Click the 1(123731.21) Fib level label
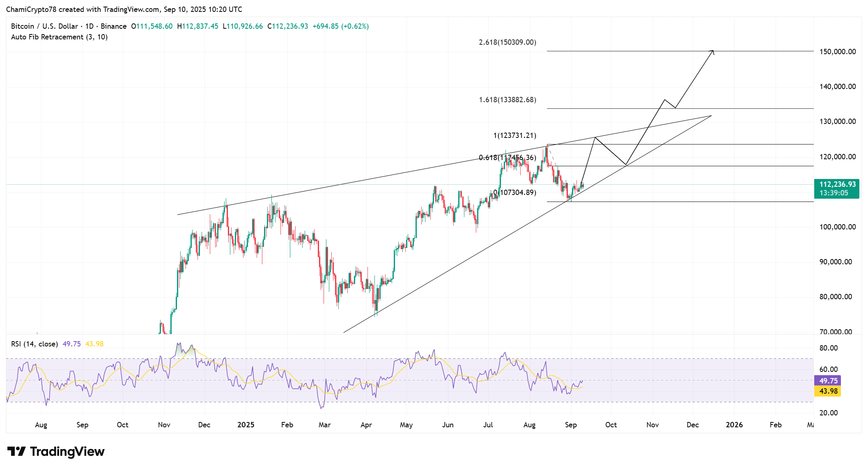 pos(514,135)
